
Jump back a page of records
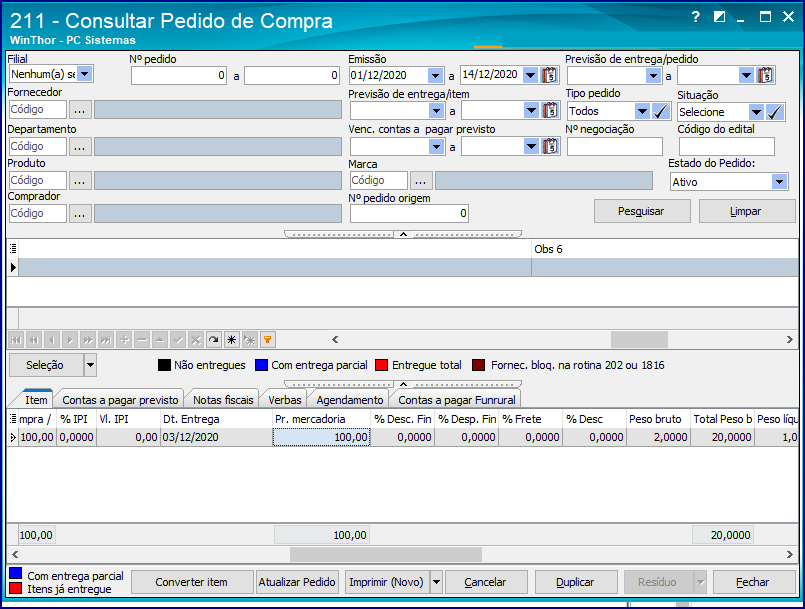point(34,339)
